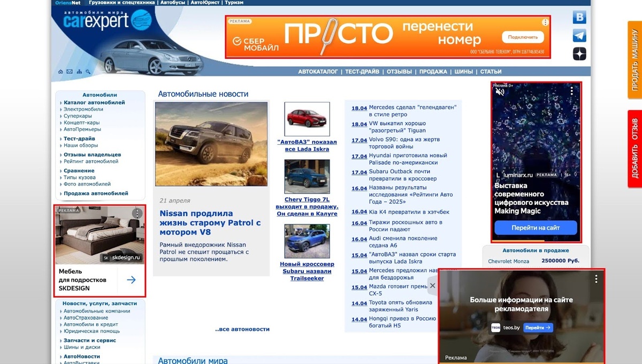Open skdesign ad three-dot menu
The width and height of the screenshot is (642, 364).
(137, 213)
